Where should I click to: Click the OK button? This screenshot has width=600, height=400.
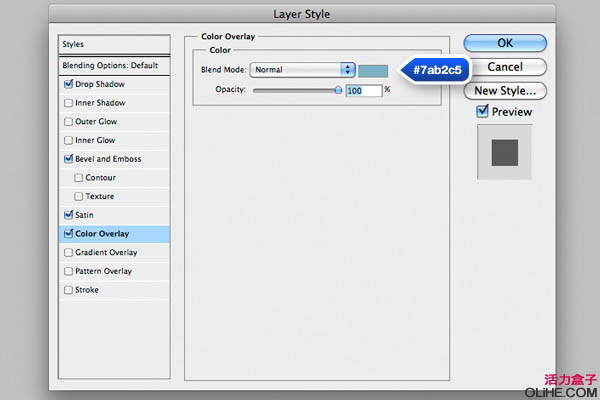tap(505, 43)
